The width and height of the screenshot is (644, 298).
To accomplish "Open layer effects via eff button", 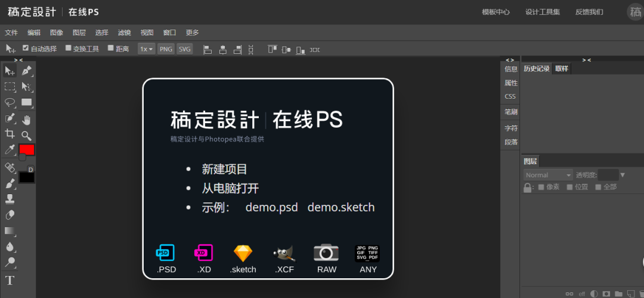I will pos(581,293).
